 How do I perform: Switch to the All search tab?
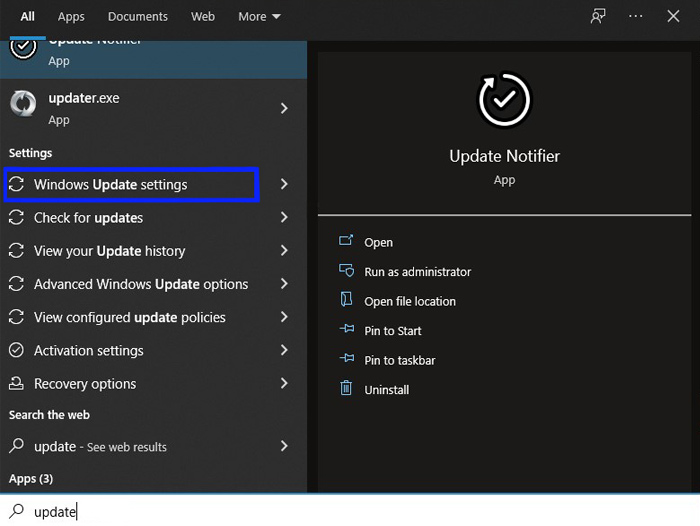[x=27, y=17]
